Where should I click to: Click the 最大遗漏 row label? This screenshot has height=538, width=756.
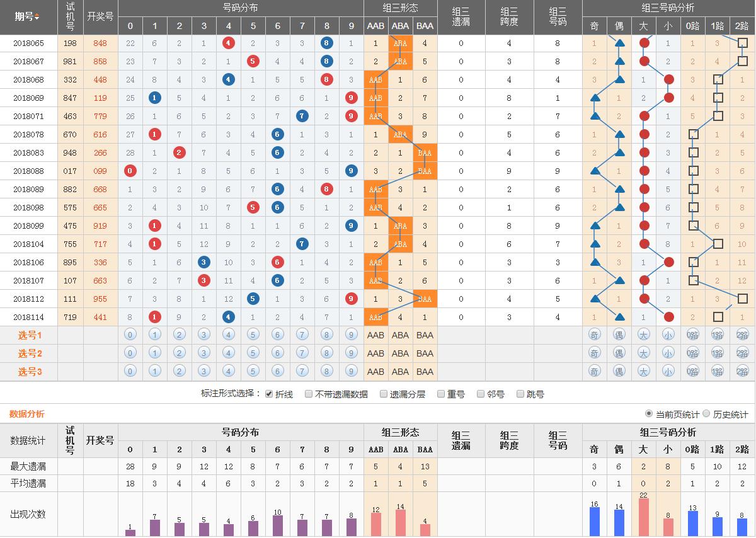[28, 466]
